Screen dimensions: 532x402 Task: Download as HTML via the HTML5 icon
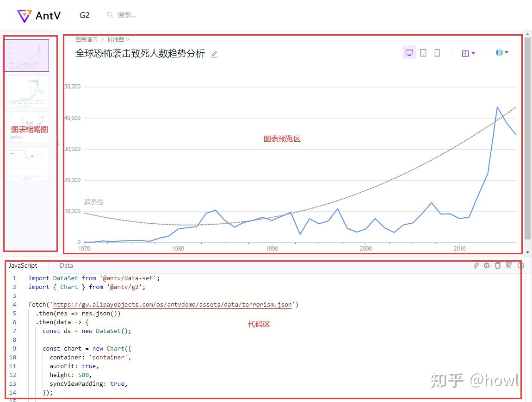[x=509, y=265]
